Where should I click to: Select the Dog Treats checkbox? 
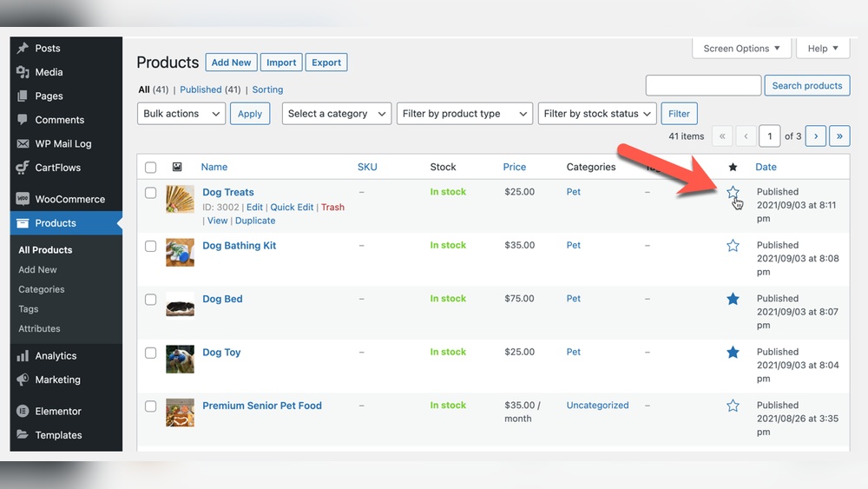click(x=150, y=193)
